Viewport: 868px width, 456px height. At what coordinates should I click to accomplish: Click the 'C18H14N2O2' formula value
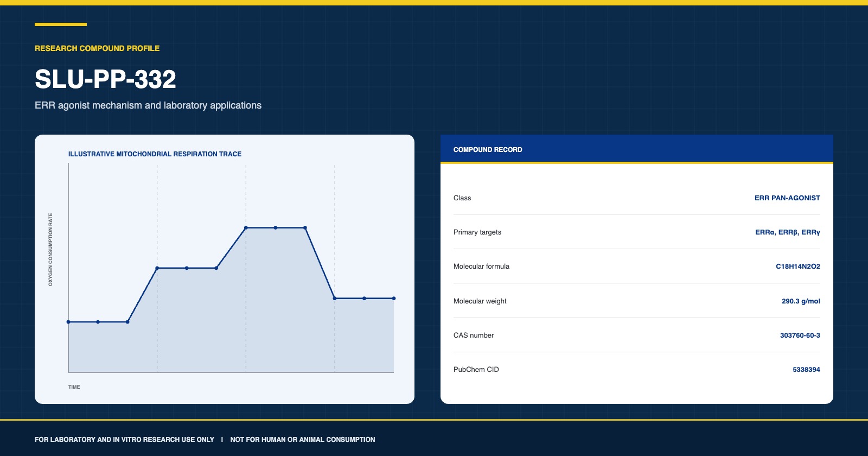798,267
